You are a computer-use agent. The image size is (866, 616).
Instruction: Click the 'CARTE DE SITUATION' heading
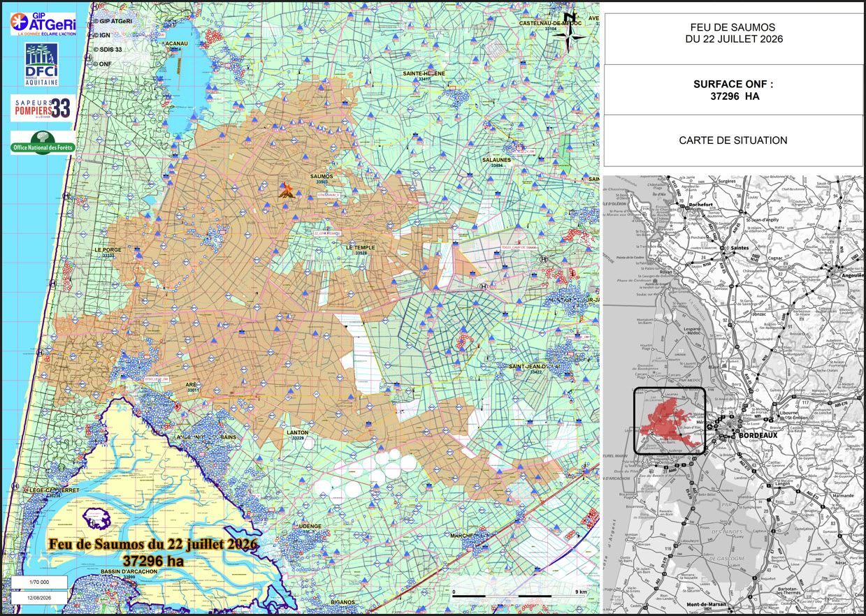pyautogui.click(x=733, y=140)
